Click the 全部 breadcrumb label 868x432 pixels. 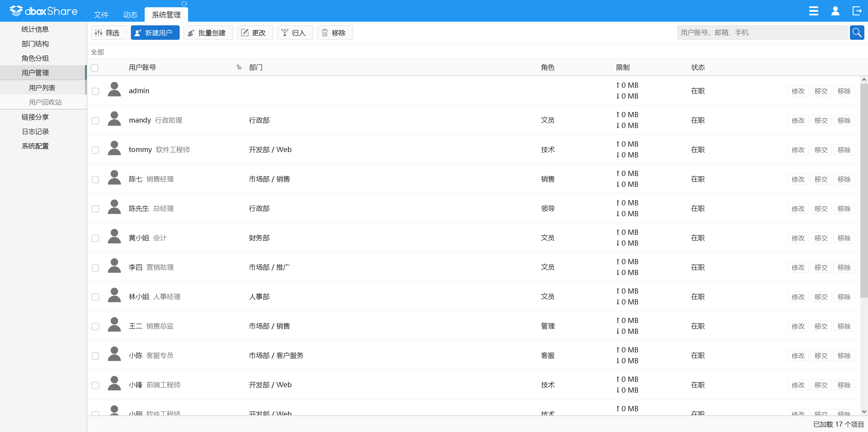(97, 52)
